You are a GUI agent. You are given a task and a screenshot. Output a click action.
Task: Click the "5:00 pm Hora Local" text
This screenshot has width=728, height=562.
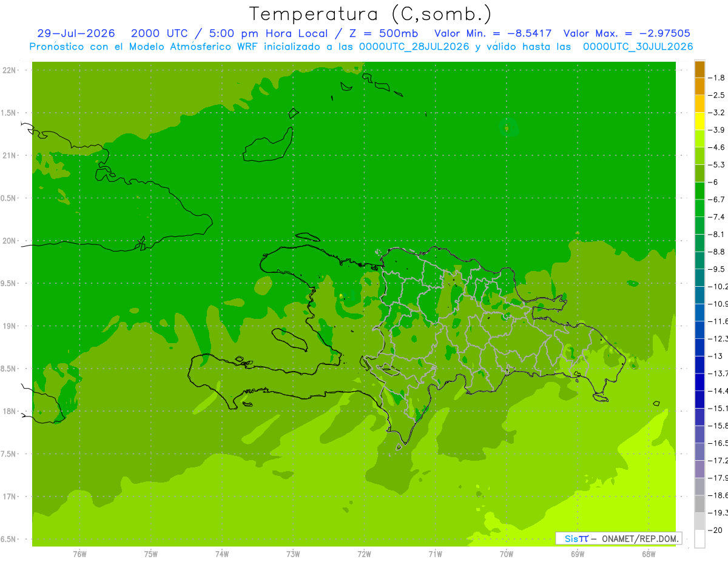[x=268, y=33]
